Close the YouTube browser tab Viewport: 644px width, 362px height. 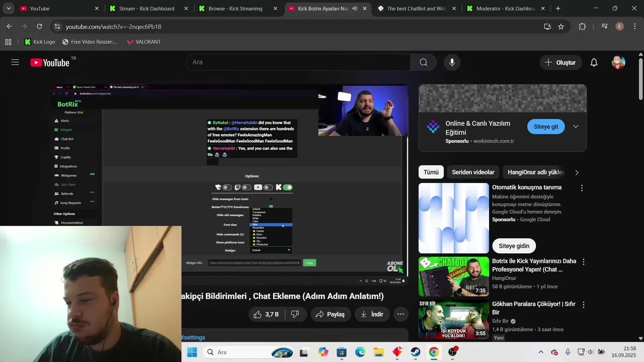click(x=97, y=9)
